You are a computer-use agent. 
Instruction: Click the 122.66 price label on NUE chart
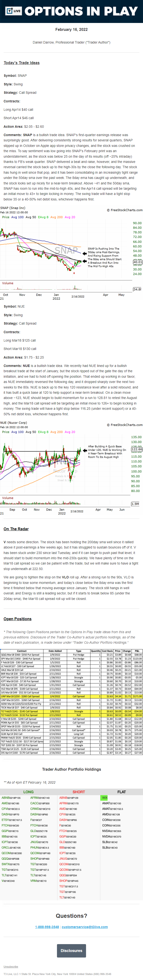click(137, 449)
